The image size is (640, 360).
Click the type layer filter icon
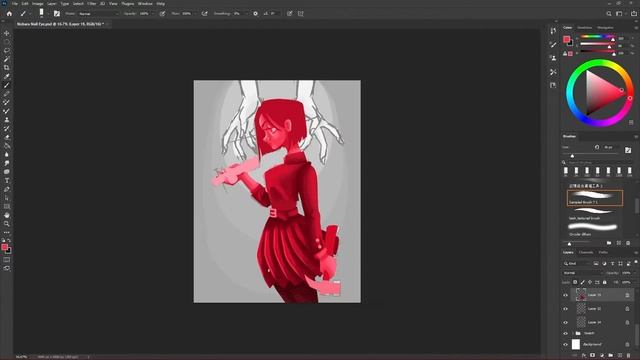pos(612,264)
